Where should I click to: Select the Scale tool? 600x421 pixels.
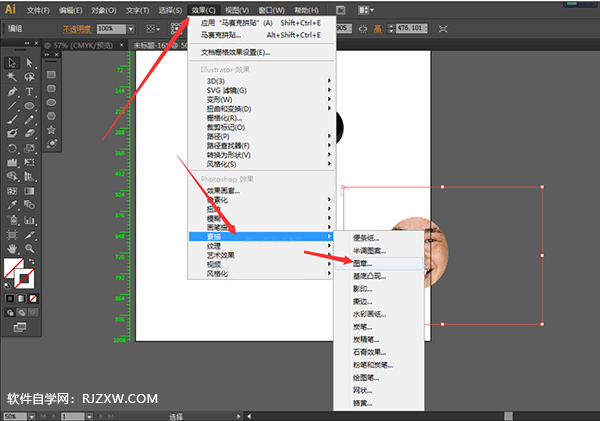tap(29, 148)
